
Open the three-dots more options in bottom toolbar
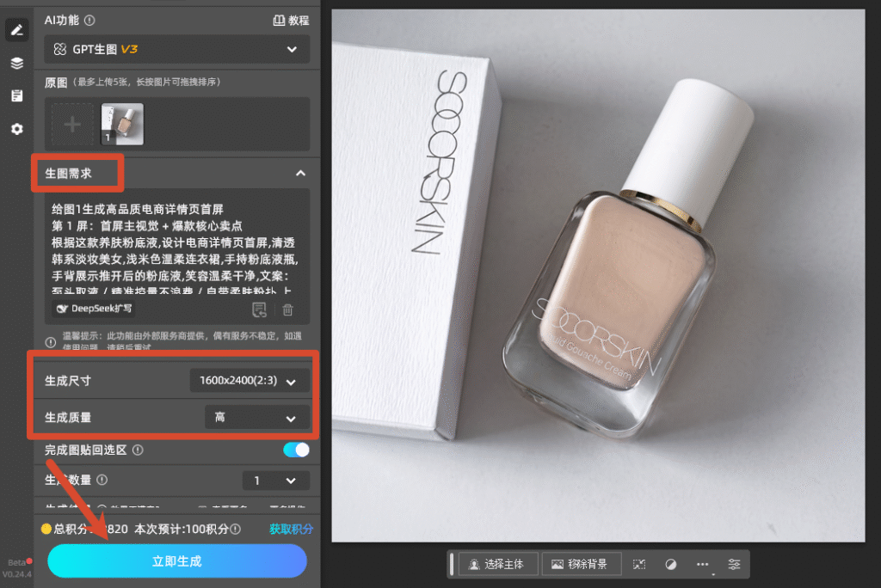tap(703, 565)
